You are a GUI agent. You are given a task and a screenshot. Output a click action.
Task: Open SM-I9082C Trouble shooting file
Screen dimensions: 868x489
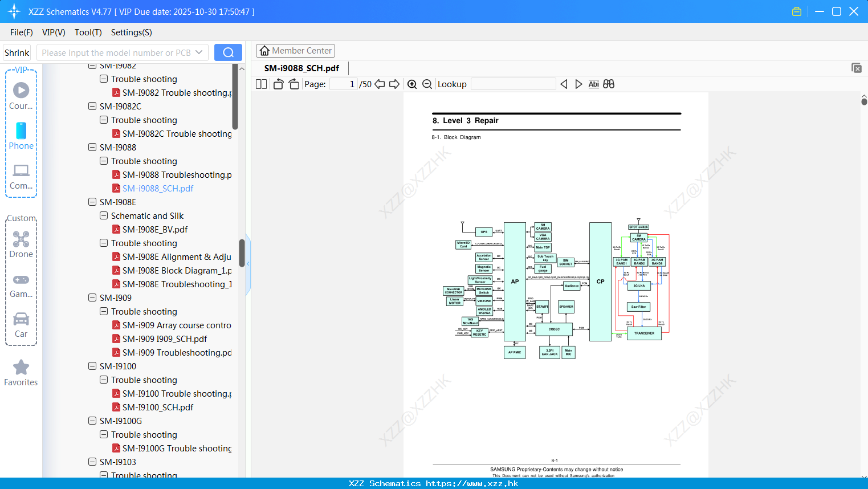[172, 133]
